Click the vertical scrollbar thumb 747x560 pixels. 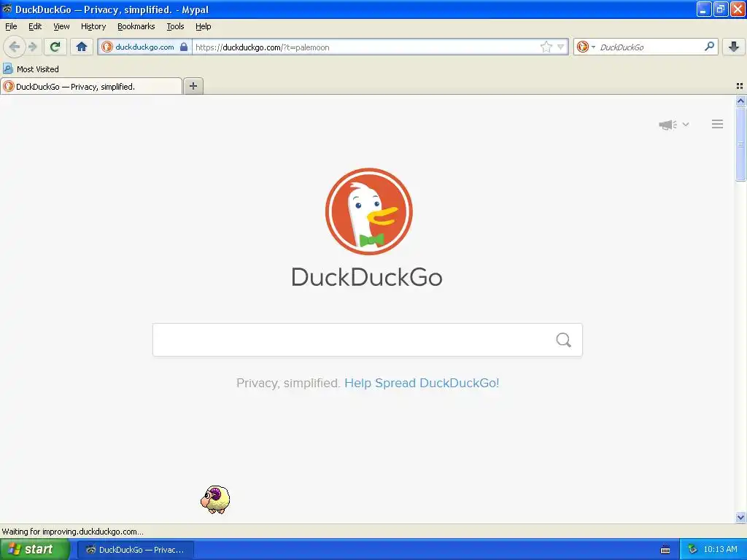740,144
